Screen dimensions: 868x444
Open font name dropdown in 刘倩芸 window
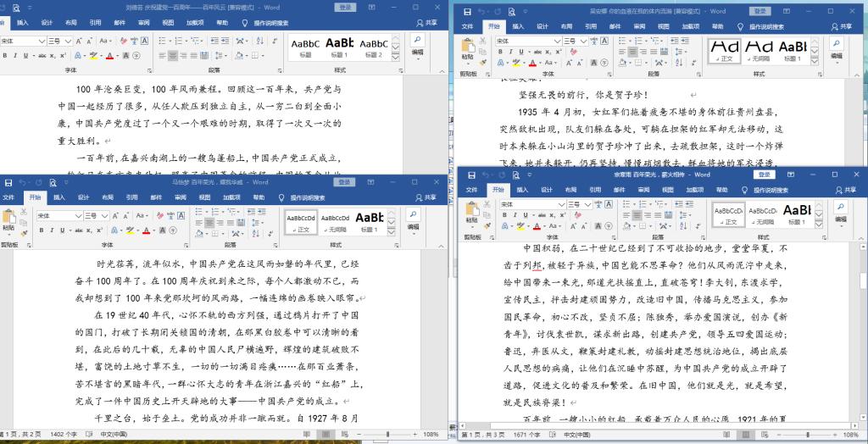(42, 41)
